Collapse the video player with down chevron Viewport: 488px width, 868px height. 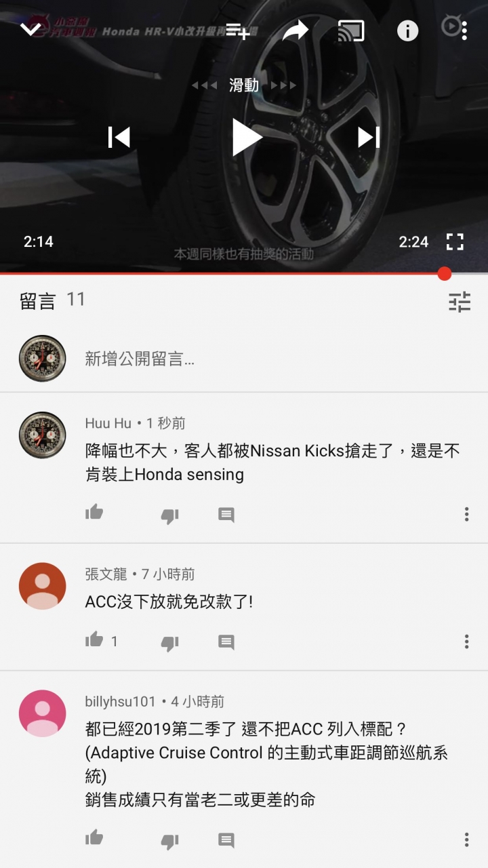click(30, 30)
